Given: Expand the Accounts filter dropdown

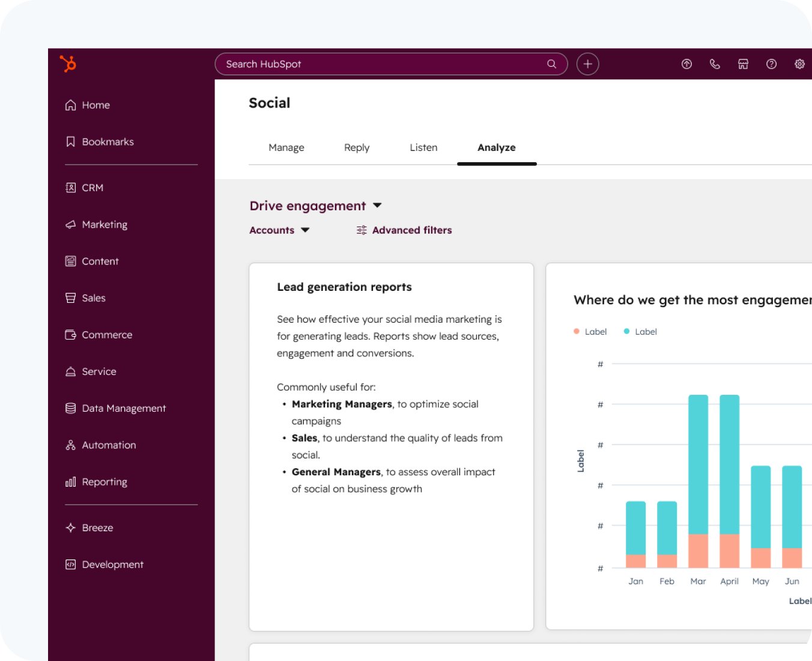Looking at the screenshot, I should point(279,230).
